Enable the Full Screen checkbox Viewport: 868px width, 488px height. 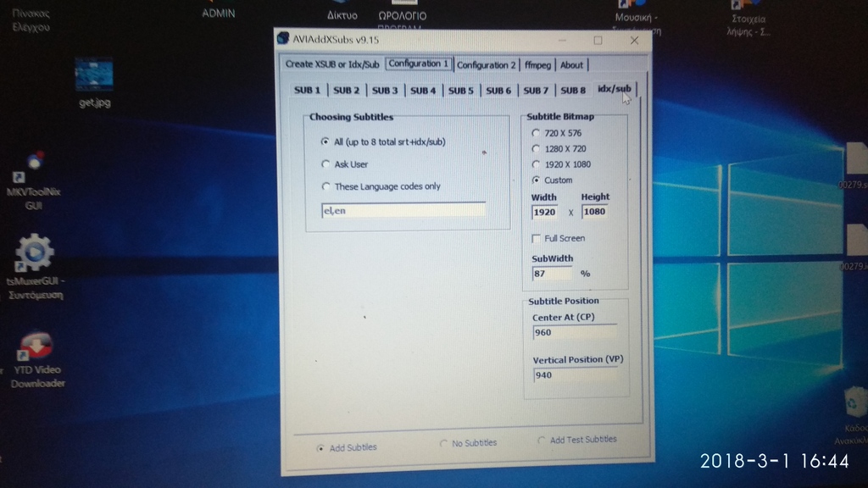pos(537,238)
